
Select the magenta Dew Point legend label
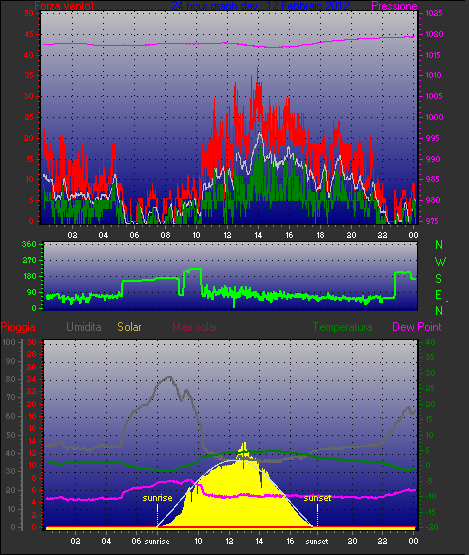tap(417, 327)
